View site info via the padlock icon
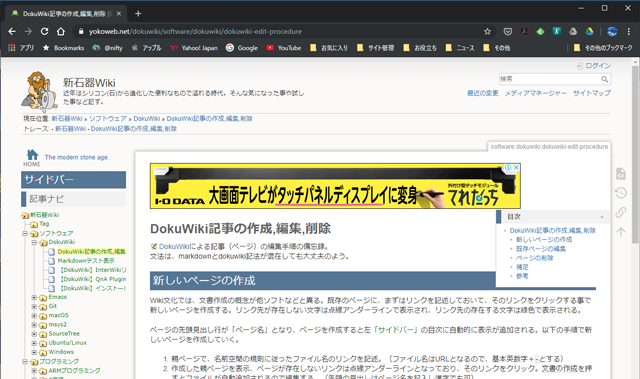 pyautogui.click(x=81, y=31)
